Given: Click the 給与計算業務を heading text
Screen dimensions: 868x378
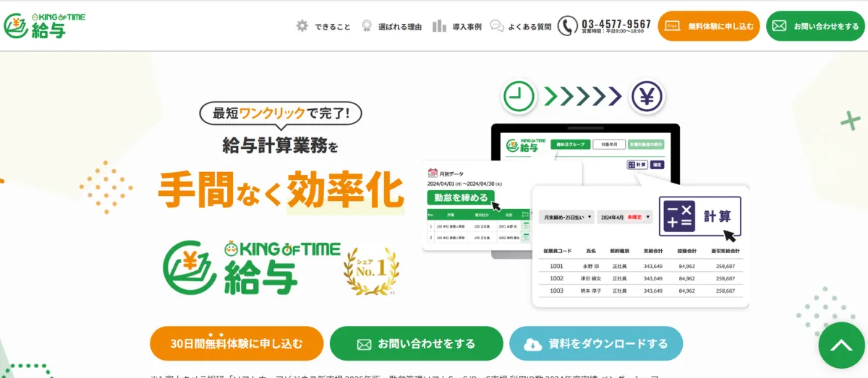Looking at the screenshot, I should click(x=280, y=147).
